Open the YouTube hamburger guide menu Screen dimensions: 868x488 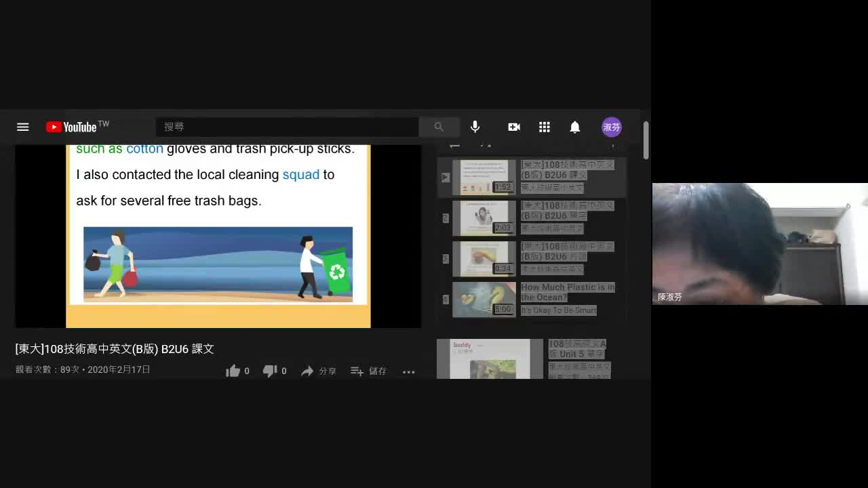tap(22, 127)
